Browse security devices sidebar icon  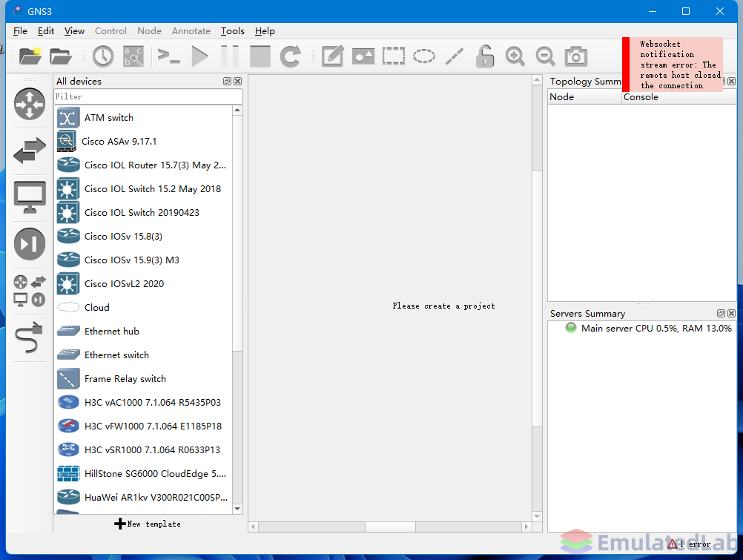[x=30, y=244]
